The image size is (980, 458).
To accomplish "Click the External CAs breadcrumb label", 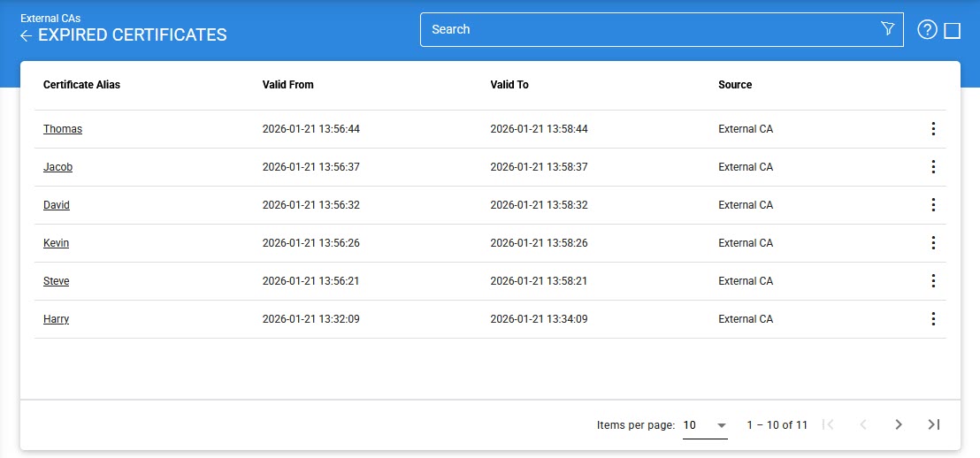I will (50, 18).
